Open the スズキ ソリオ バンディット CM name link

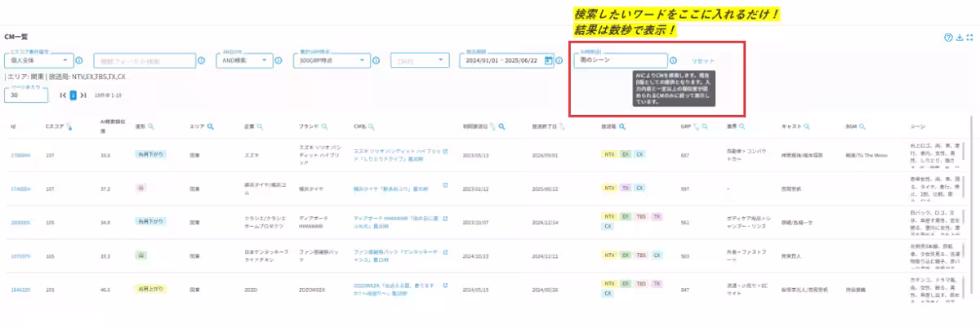(x=396, y=155)
